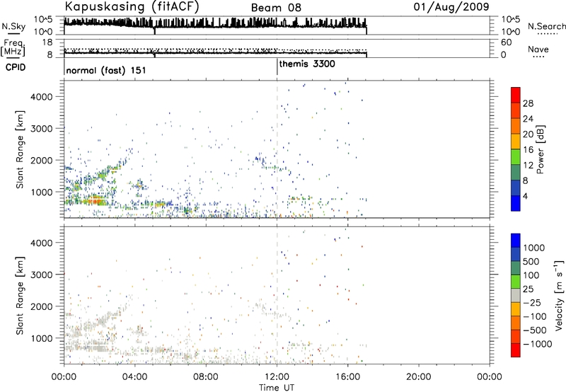The width and height of the screenshot is (566, 392).
Task: Click the dashed 12:00 line in the power panel
Action: tap(277, 149)
